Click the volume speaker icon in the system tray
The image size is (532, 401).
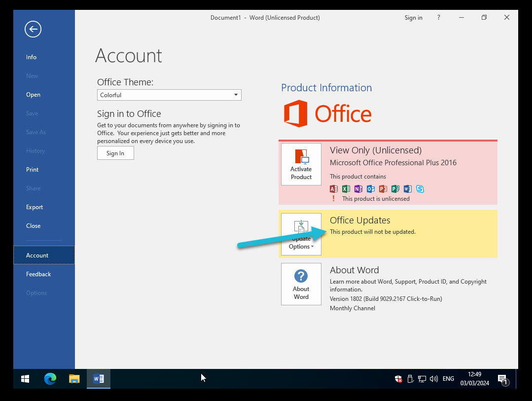click(x=434, y=379)
